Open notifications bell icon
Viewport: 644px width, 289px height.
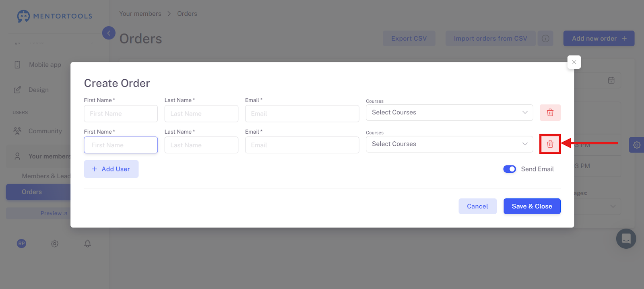[x=87, y=244]
